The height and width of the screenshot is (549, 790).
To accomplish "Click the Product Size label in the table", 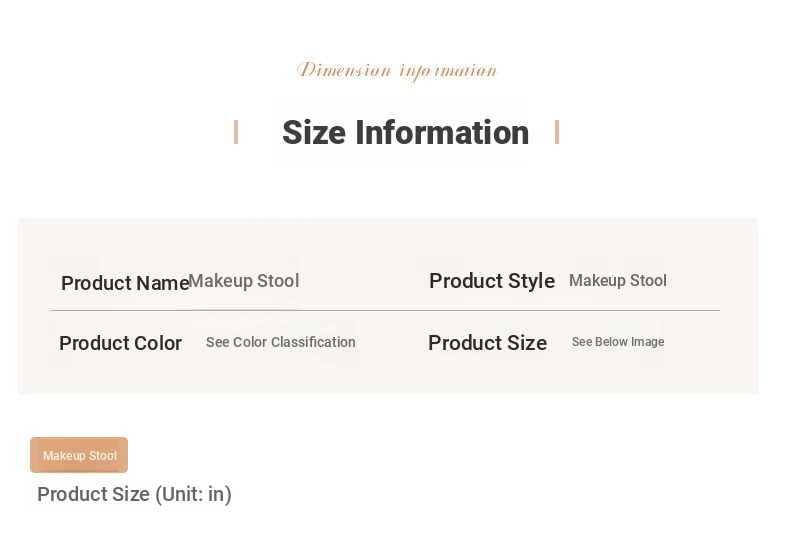I will [x=487, y=343].
